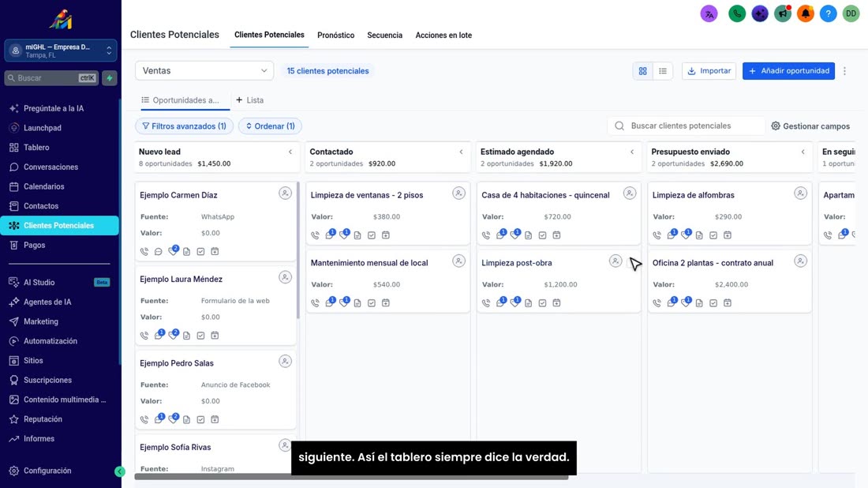Click the AI sparkle icon in top bar

[760, 14]
